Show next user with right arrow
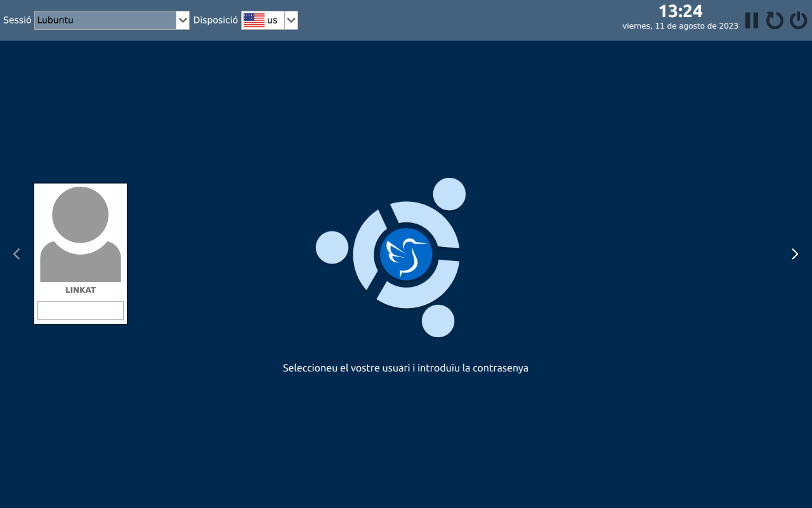Image resolution: width=812 pixels, height=508 pixels. click(x=795, y=254)
